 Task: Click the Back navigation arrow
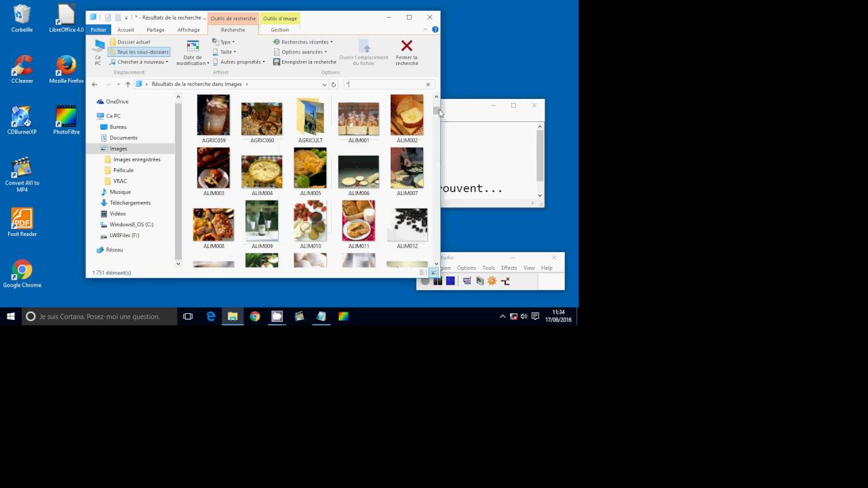pos(94,84)
